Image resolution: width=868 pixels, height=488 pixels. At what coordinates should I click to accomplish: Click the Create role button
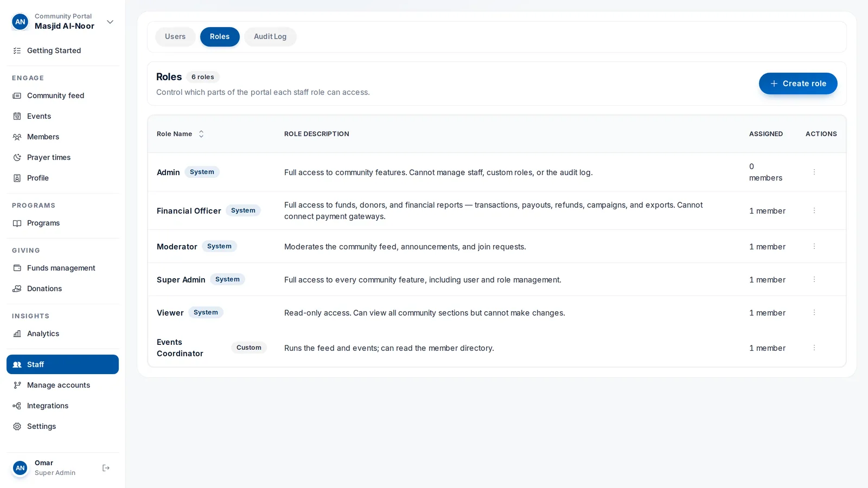pos(798,84)
